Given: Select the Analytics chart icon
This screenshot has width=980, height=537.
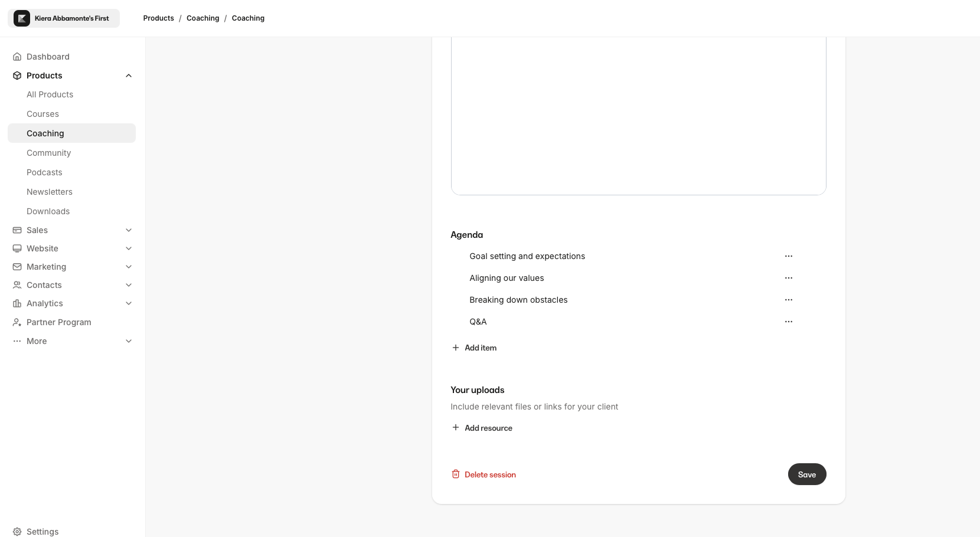Looking at the screenshot, I should (17, 303).
